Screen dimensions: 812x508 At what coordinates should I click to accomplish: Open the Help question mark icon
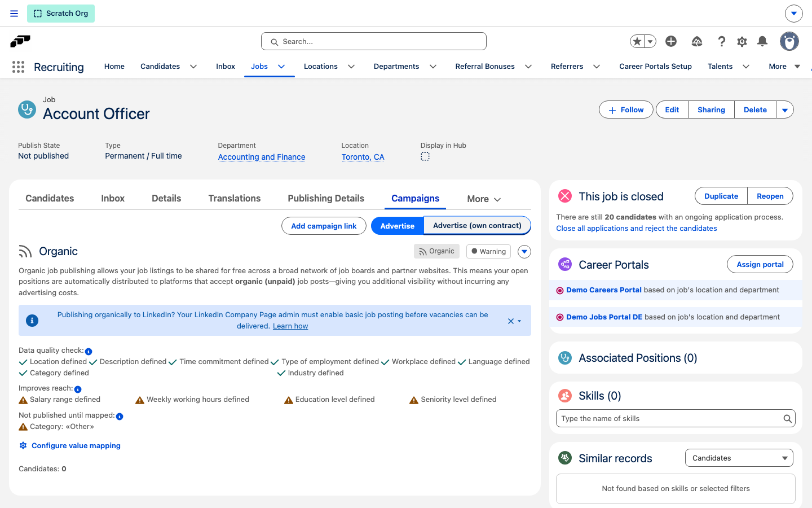[x=721, y=41]
